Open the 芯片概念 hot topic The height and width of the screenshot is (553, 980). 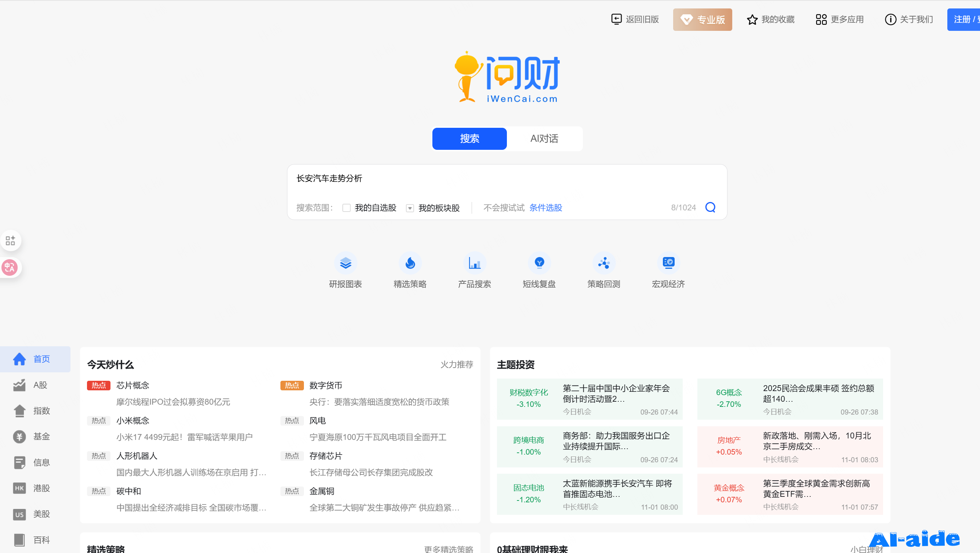coord(133,385)
